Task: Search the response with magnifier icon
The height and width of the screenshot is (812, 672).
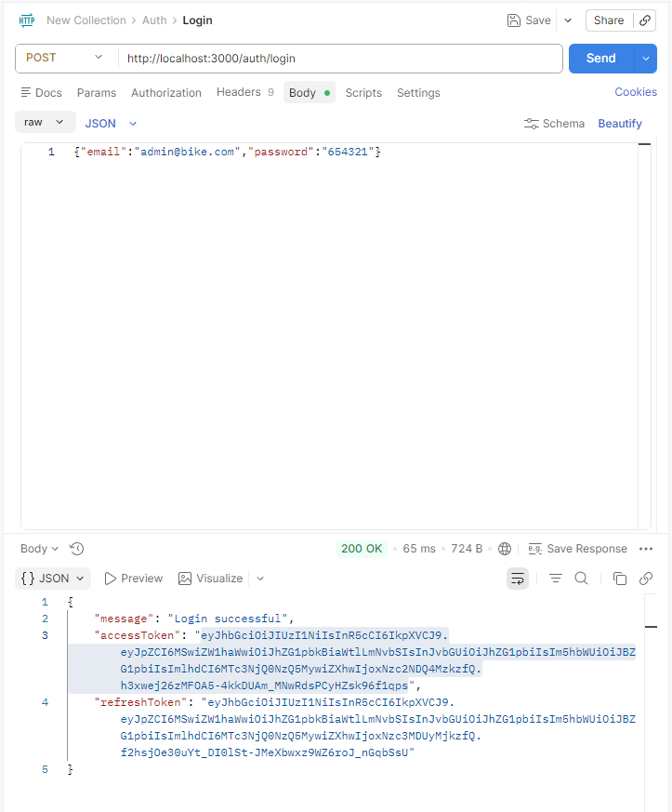Action: coord(582,579)
